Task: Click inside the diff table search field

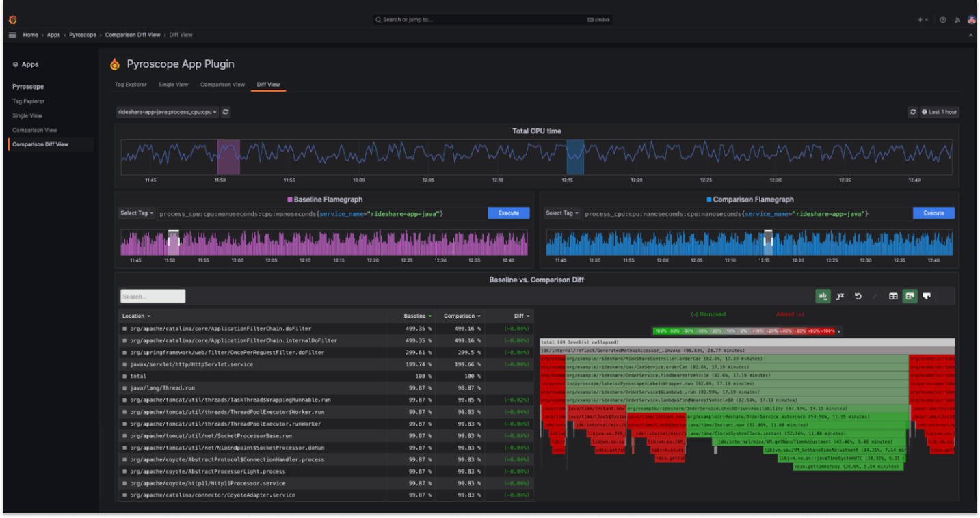Action: click(x=152, y=296)
